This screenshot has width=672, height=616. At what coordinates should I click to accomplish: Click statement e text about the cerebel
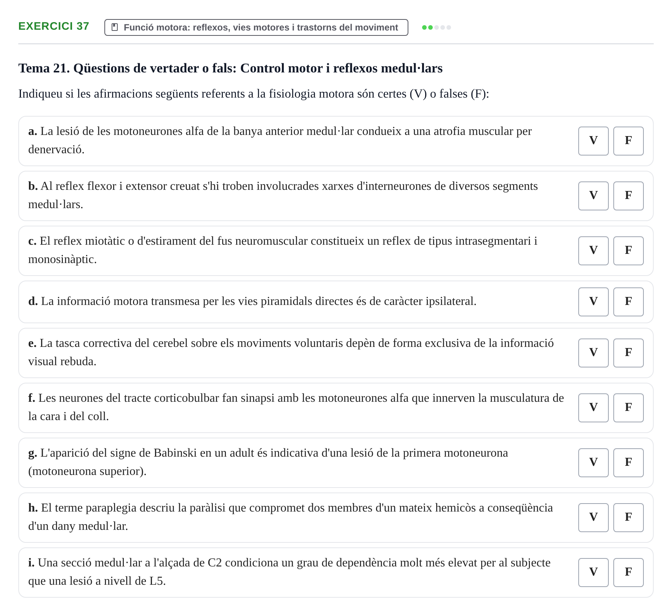[291, 352]
